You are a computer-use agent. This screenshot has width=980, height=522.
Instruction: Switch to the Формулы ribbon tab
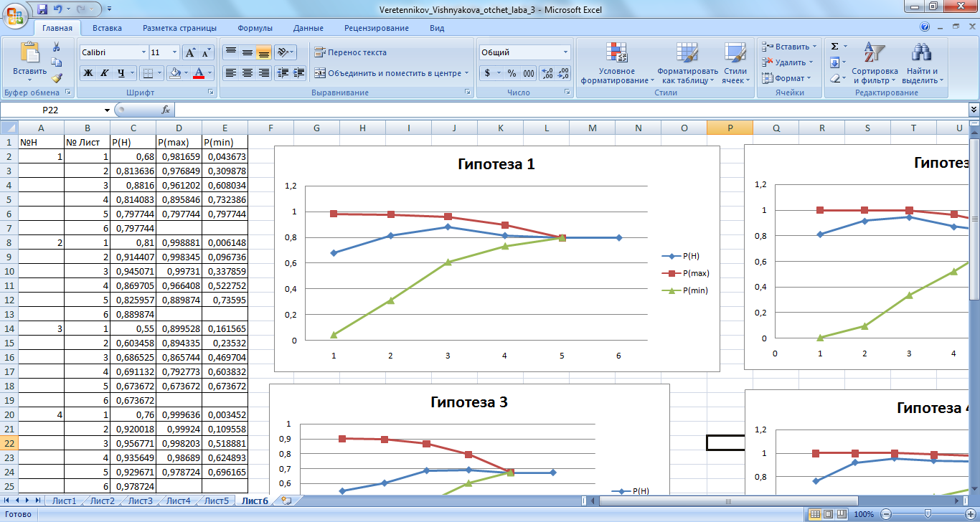[x=255, y=28]
